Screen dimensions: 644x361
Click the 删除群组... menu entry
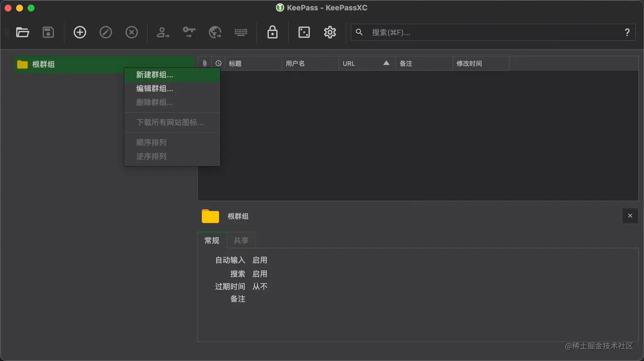click(x=172, y=102)
